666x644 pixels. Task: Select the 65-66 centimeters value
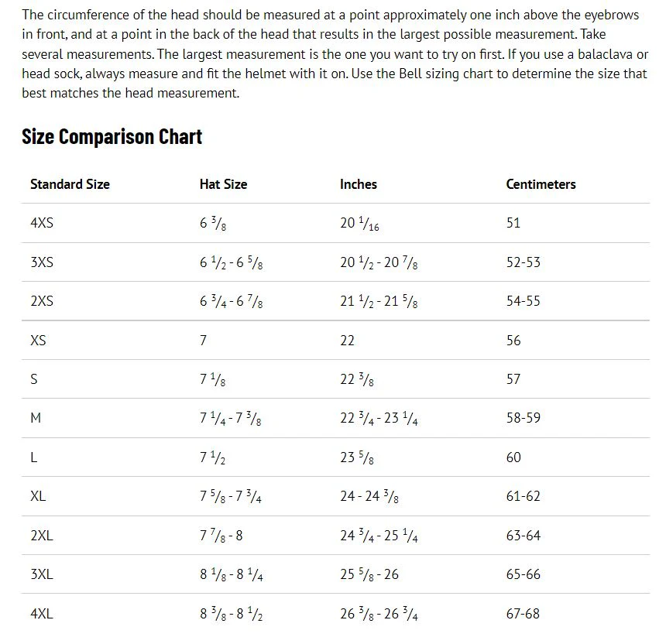click(523, 574)
